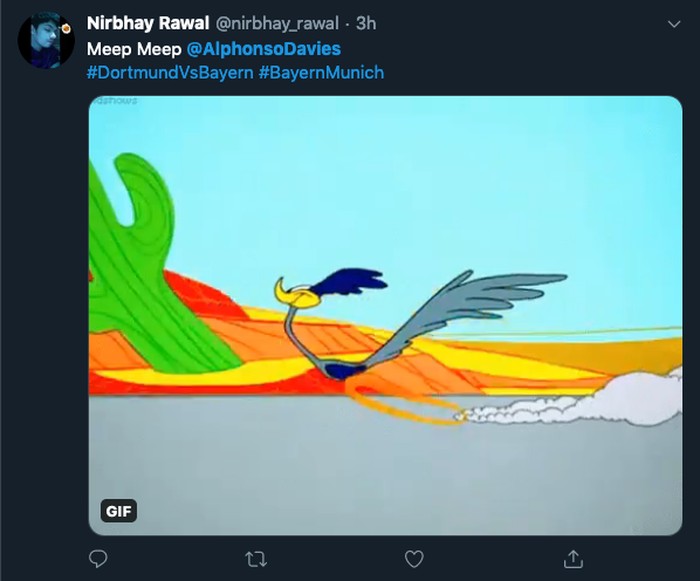Click the "Meep Meep" tweet text
The image size is (700, 581).
click(135, 48)
